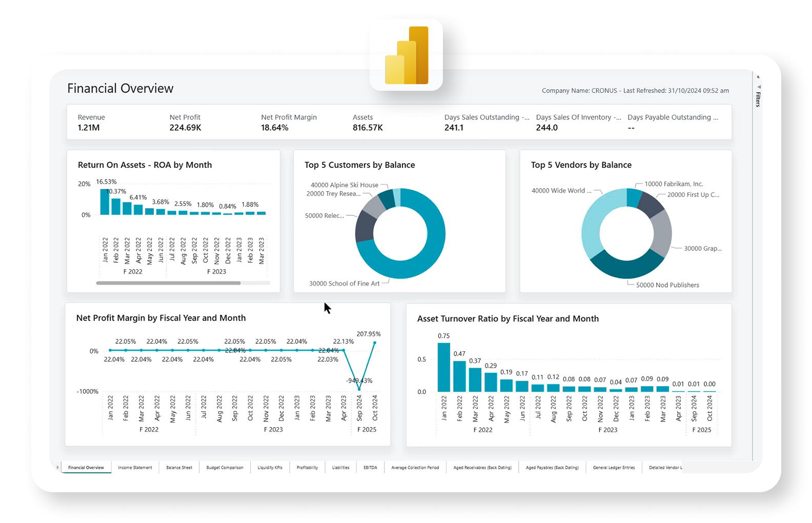This screenshot has width=812, height=523.
Task: Click the Financial Overview page title
Action: (x=120, y=88)
